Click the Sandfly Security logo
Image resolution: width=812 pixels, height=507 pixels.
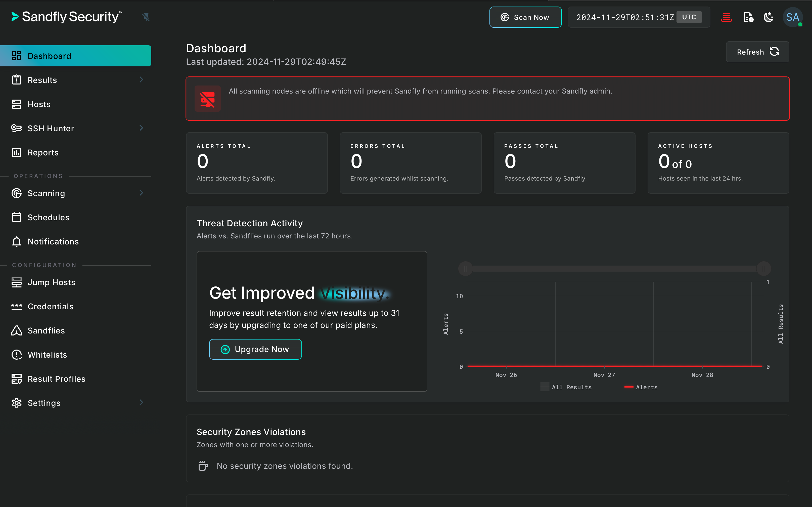67,17
